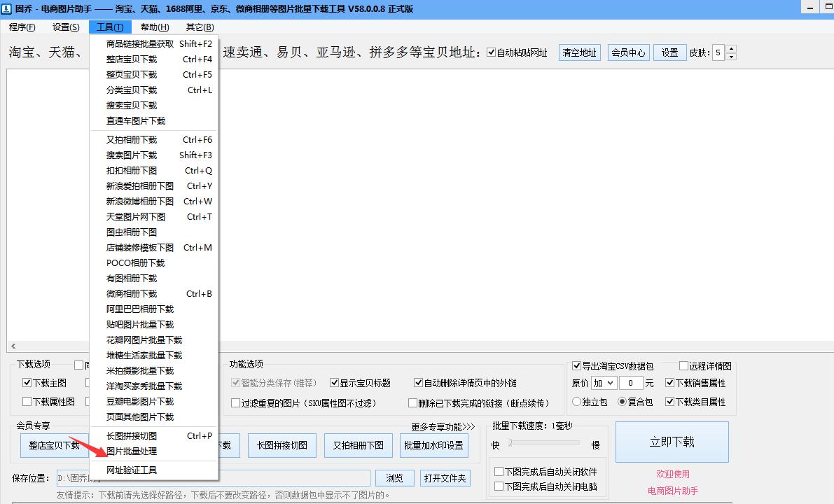
Task: Open the 会员中心 page
Action: pos(628,52)
